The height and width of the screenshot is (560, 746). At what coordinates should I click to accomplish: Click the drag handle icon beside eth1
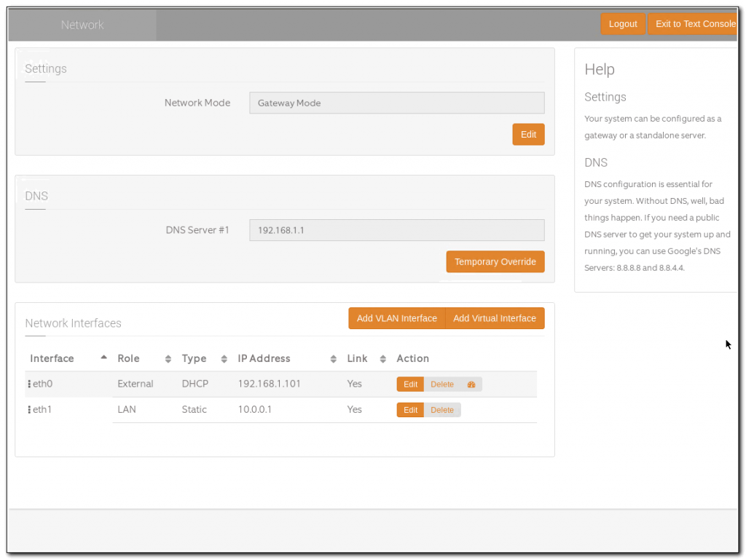[29, 410]
